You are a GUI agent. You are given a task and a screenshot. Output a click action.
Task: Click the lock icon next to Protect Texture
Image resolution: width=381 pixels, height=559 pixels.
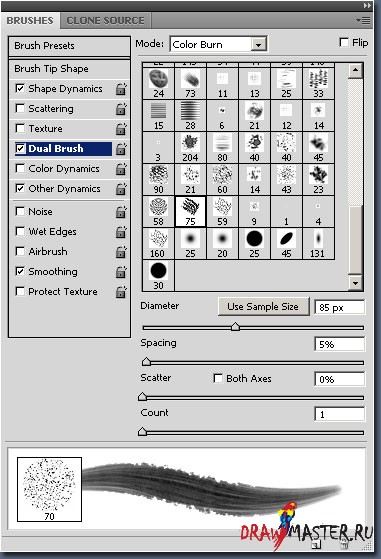click(121, 292)
